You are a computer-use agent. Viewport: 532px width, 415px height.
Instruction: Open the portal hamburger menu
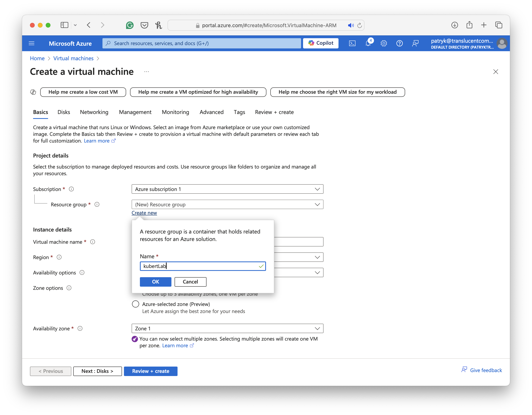32,43
